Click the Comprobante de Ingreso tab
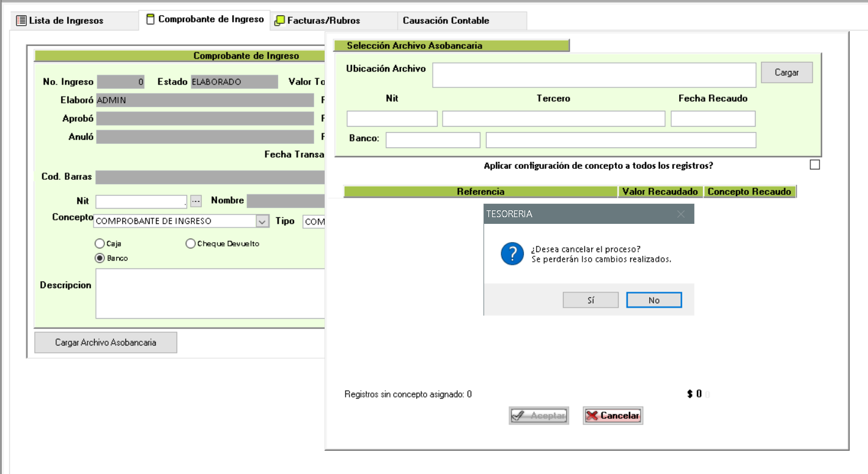 (x=204, y=20)
